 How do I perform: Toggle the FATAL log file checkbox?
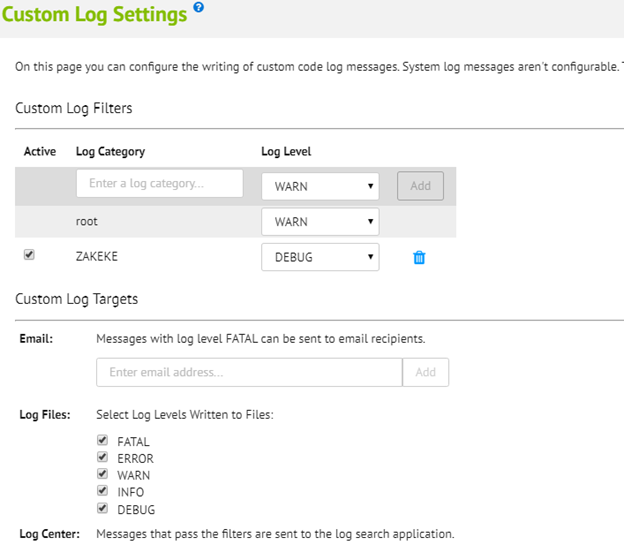(102, 440)
